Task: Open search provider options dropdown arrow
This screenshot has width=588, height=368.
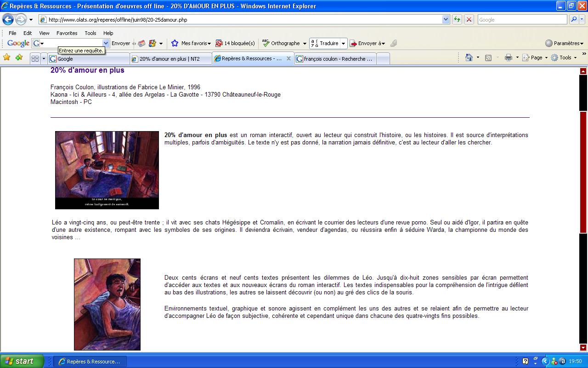Action: [582, 20]
